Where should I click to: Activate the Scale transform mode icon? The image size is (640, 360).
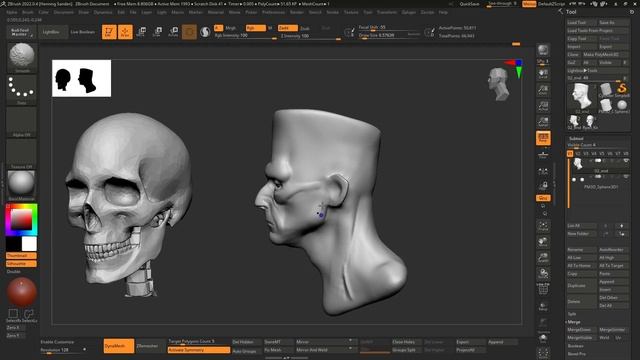tap(158, 32)
